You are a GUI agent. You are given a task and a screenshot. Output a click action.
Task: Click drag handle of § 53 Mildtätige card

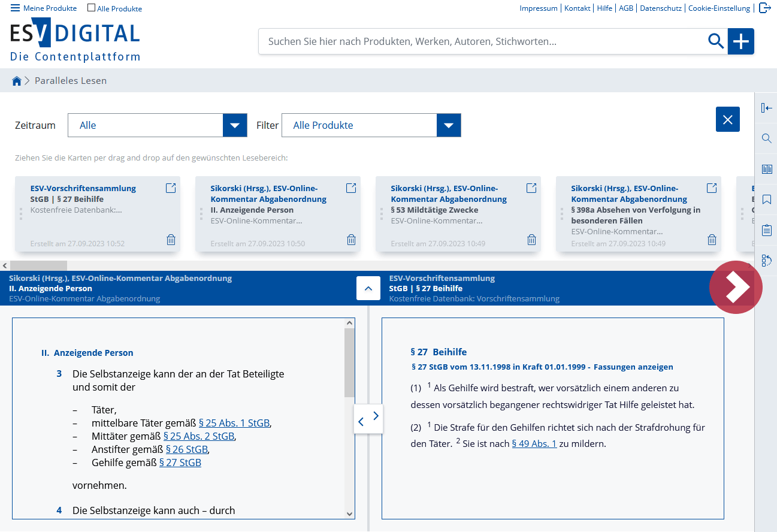382,214
